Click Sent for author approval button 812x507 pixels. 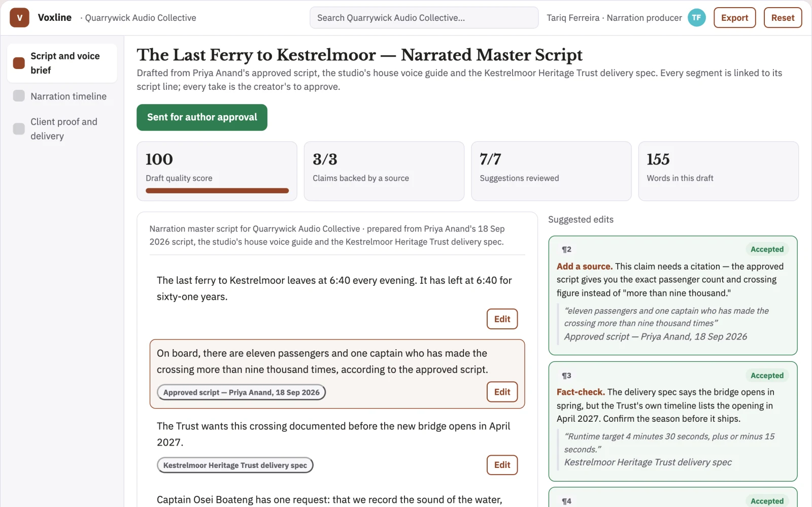[x=202, y=117]
